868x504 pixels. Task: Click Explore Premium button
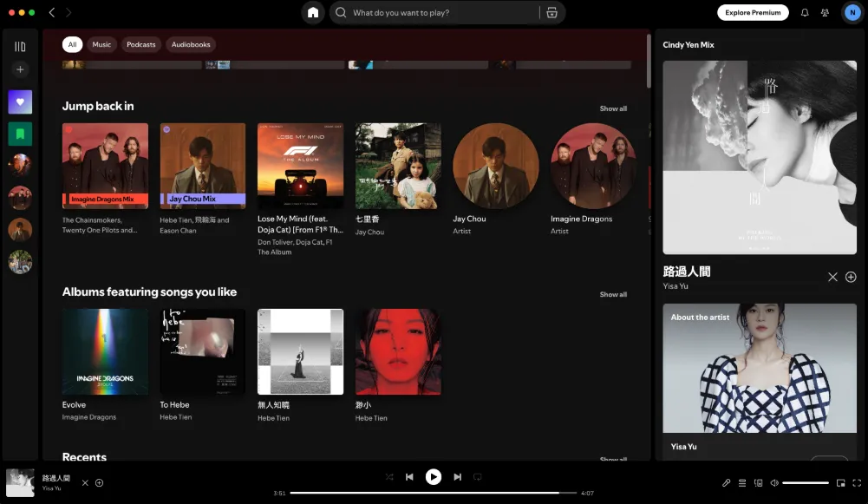(753, 13)
